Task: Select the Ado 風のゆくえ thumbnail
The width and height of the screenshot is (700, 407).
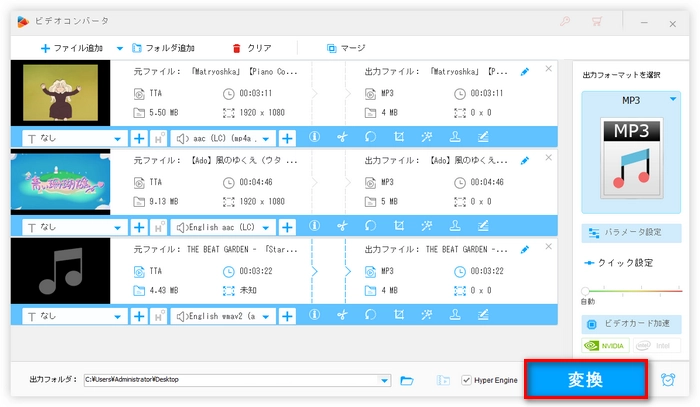Action: point(60,182)
